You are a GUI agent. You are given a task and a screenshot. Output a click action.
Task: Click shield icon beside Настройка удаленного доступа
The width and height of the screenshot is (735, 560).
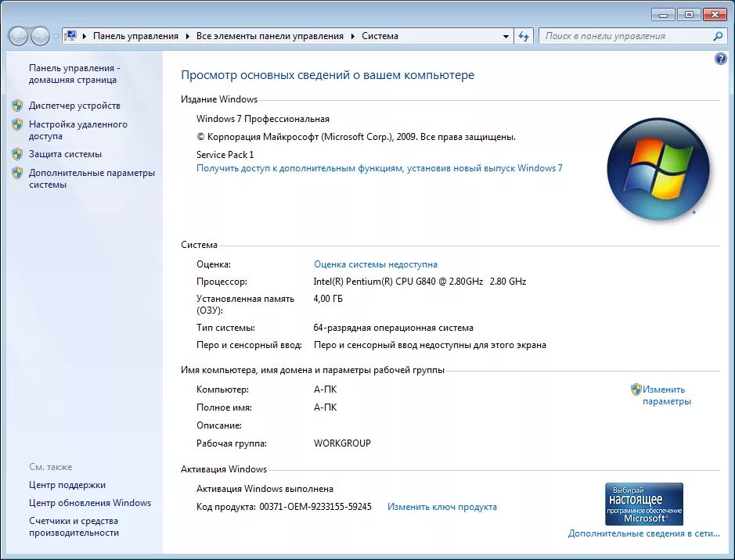coord(17,124)
